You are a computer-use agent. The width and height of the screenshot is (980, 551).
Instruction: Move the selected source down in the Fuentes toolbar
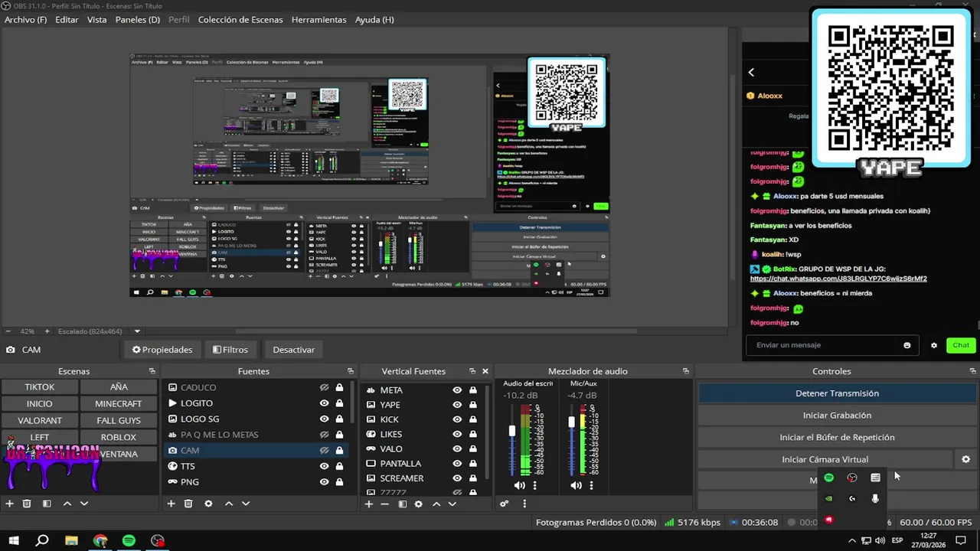pyautogui.click(x=246, y=504)
